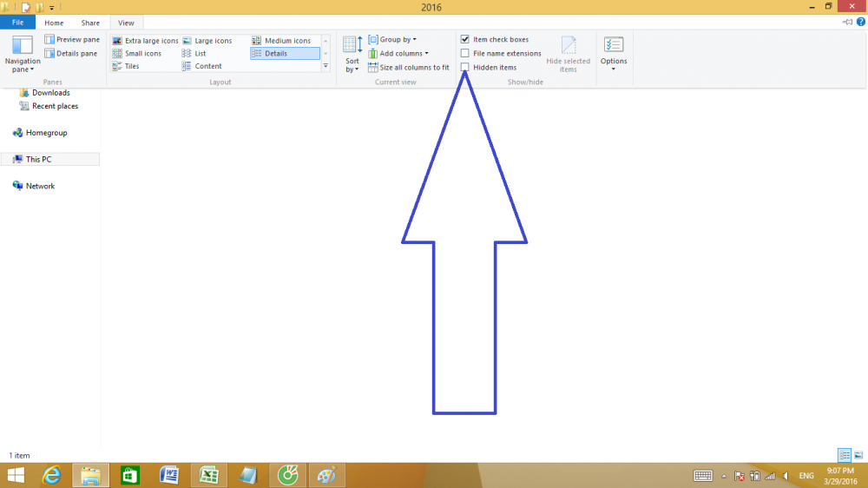Select the Details layout

point(285,53)
